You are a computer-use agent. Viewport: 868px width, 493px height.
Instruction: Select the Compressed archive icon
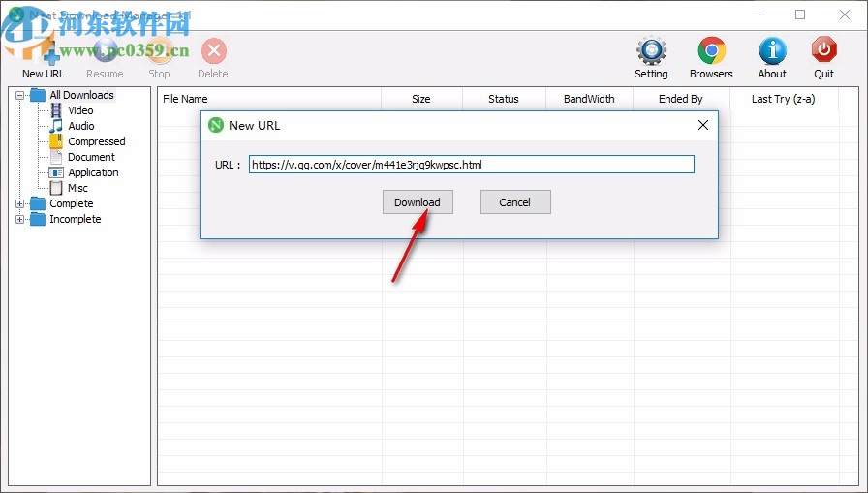click(56, 141)
